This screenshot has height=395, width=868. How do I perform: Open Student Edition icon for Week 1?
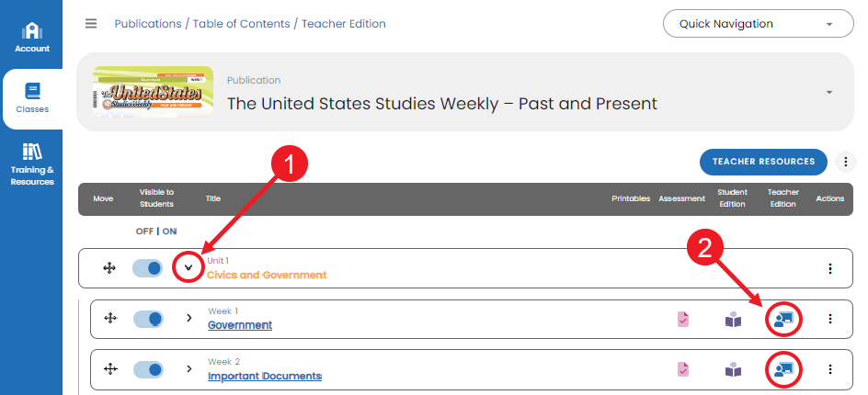tap(733, 319)
